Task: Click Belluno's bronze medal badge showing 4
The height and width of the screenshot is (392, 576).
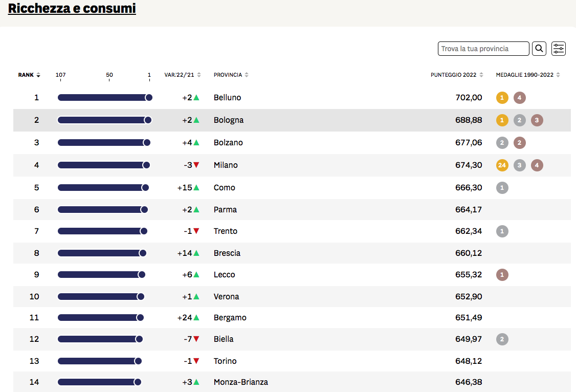Action: pyautogui.click(x=519, y=98)
